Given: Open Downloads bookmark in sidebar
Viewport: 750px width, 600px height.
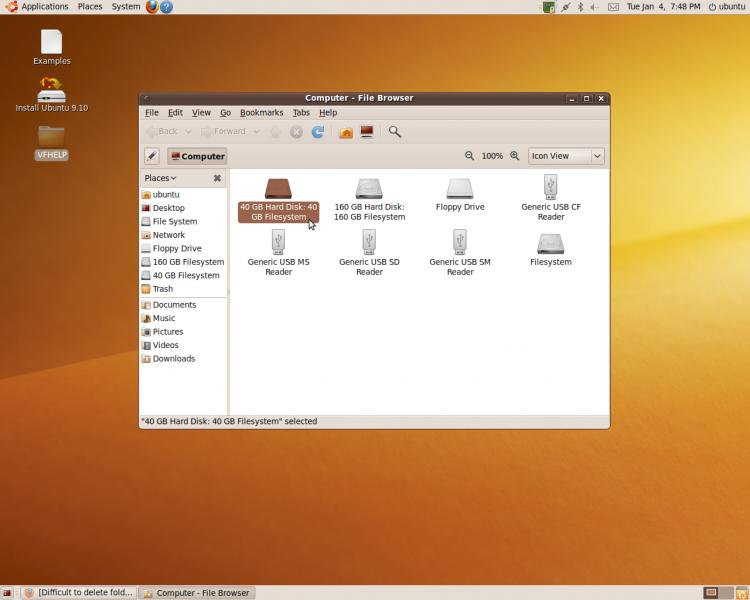Looking at the screenshot, I should [x=183, y=358].
